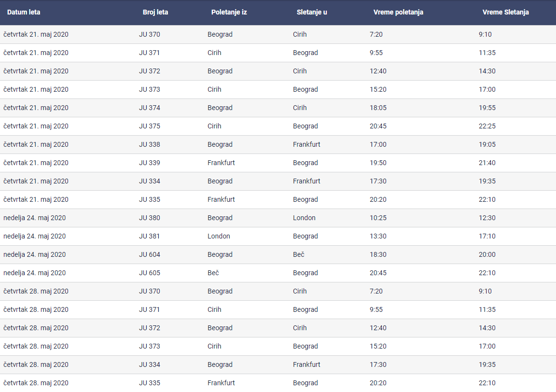Select the JU 380 flight number
This screenshot has height=392, width=556.
click(150, 218)
